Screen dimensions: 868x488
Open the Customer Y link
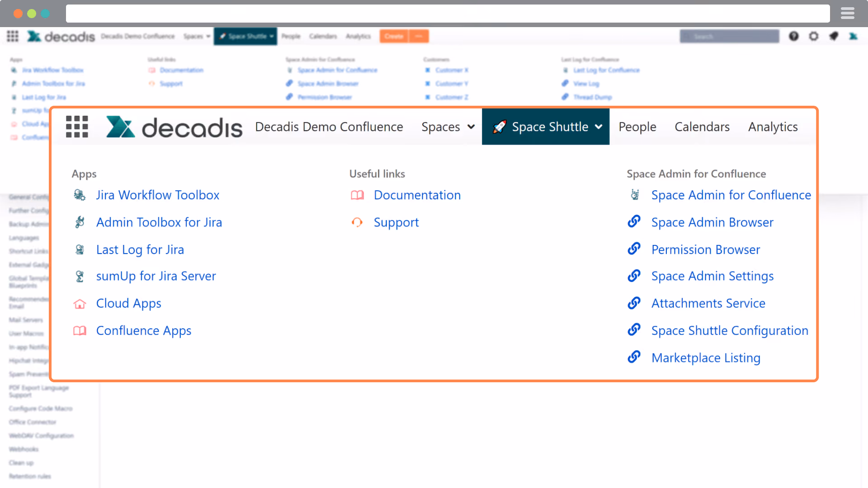pyautogui.click(x=452, y=84)
